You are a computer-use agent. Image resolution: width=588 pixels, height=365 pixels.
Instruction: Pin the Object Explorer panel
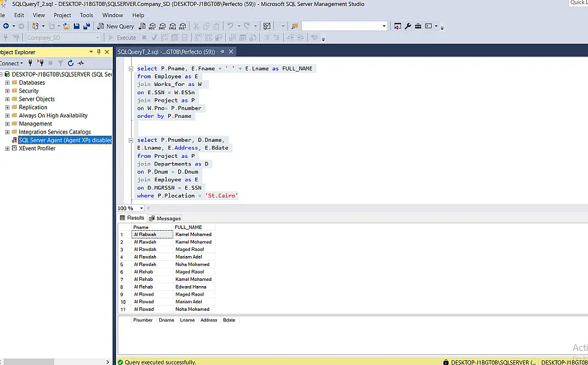pos(99,52)
